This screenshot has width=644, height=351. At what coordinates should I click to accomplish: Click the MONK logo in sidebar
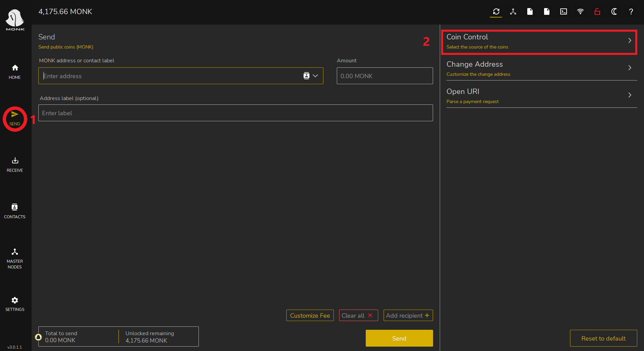tap(15, 20)
